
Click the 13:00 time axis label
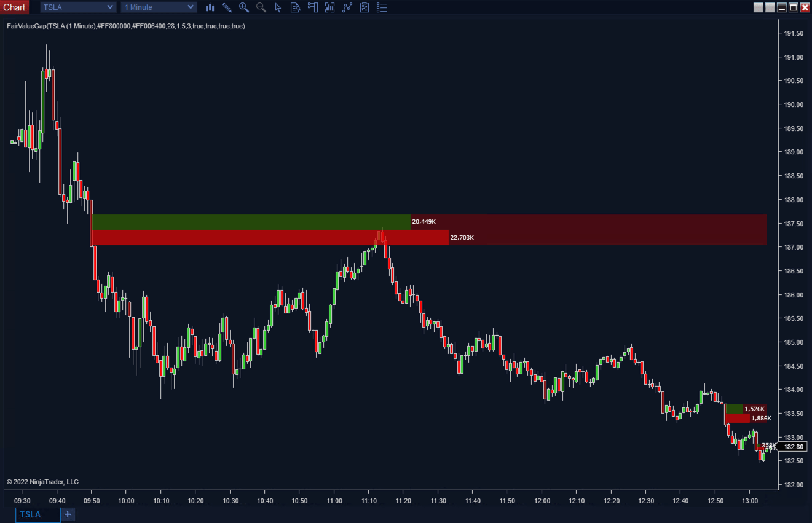point(749,501)
